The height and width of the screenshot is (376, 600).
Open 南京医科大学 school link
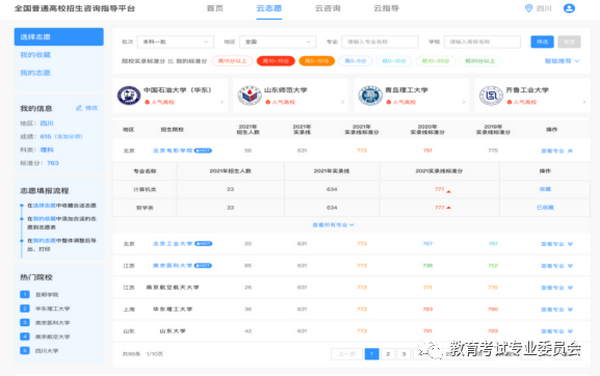point(173,265)
